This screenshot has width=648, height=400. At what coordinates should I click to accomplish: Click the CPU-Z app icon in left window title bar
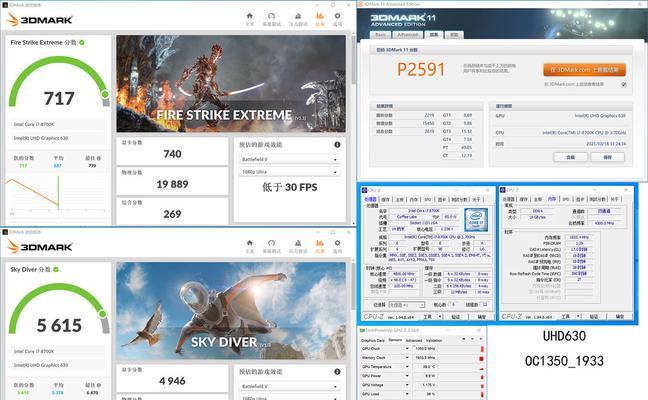tap(364, 190)
